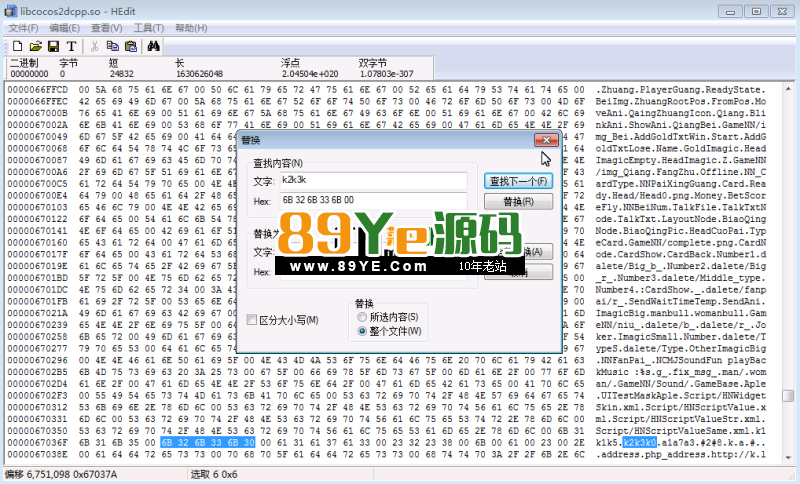Enable the 区分大小写 case-sensitive checkbox
800x484 pixels.
pyautogui.click(x=252, y=319)
